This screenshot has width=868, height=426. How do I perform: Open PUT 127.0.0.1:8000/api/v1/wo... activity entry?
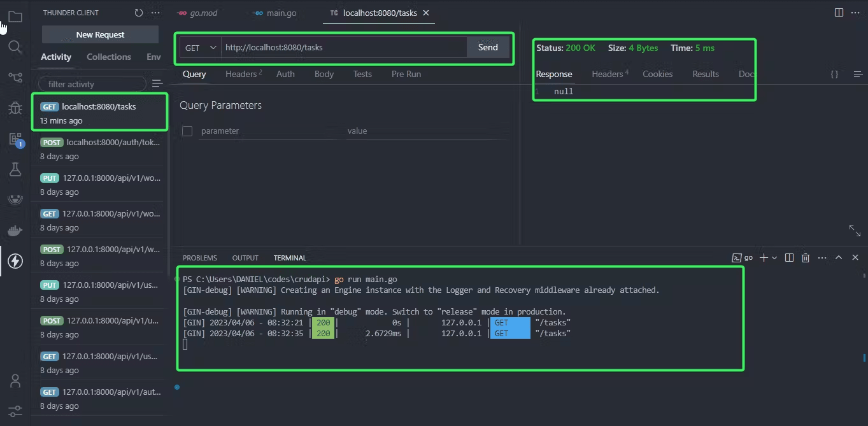point(100,185)
